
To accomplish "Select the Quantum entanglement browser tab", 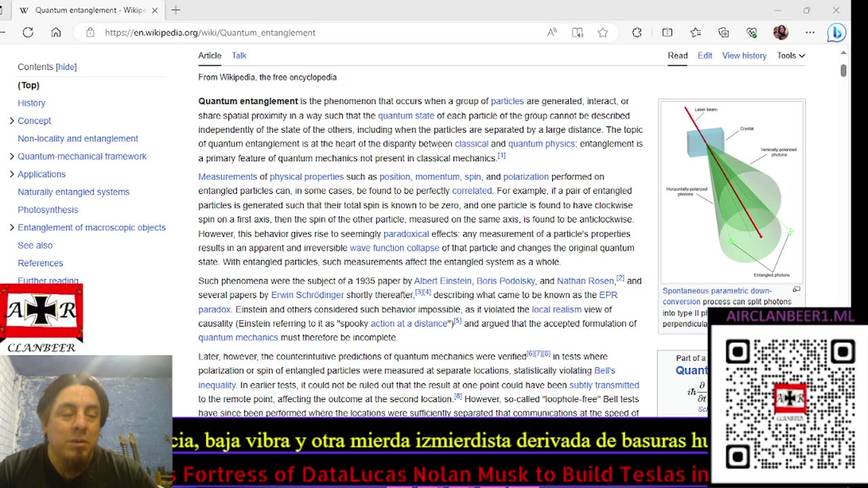I will click(x=88, y=10).
